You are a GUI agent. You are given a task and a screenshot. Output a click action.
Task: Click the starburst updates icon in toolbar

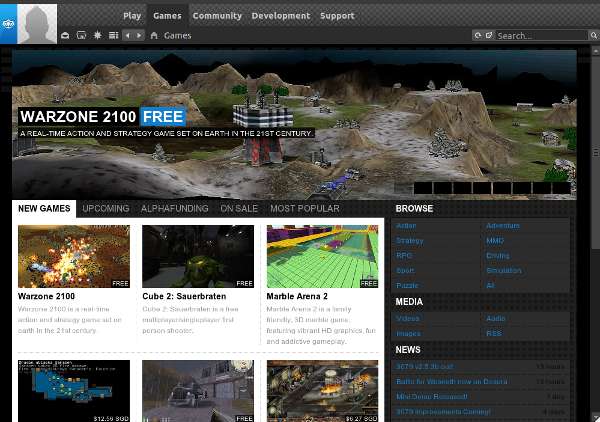point(98,36)
